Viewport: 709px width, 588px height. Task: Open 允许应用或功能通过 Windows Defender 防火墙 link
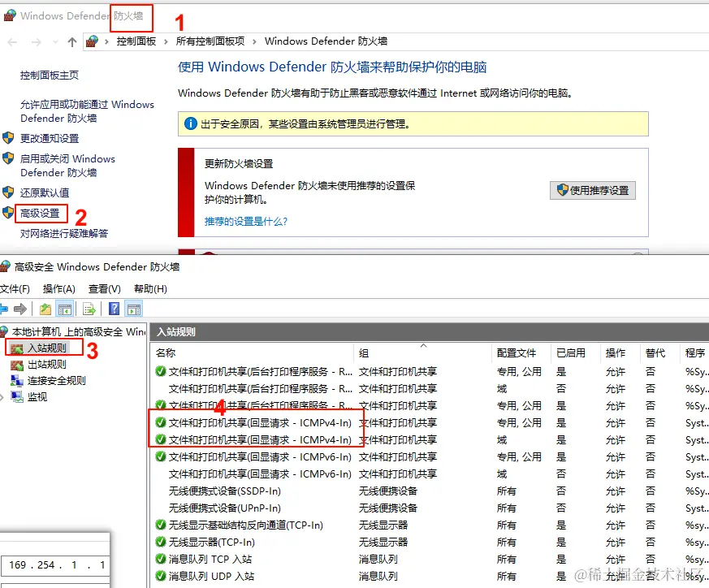tap(87, 111)
